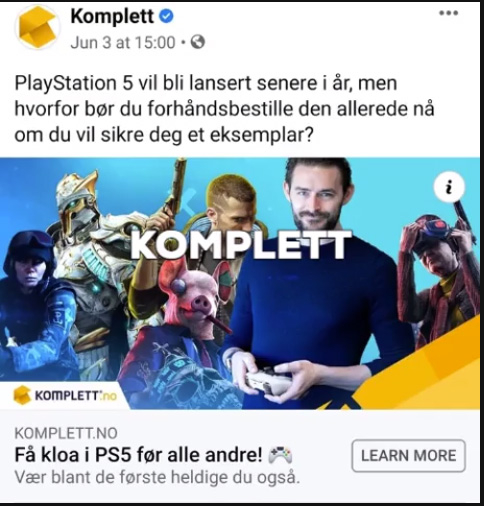Screen dimensions: 484x506
Task: Click the LEARN MORE button
Action: coord(409,455)
